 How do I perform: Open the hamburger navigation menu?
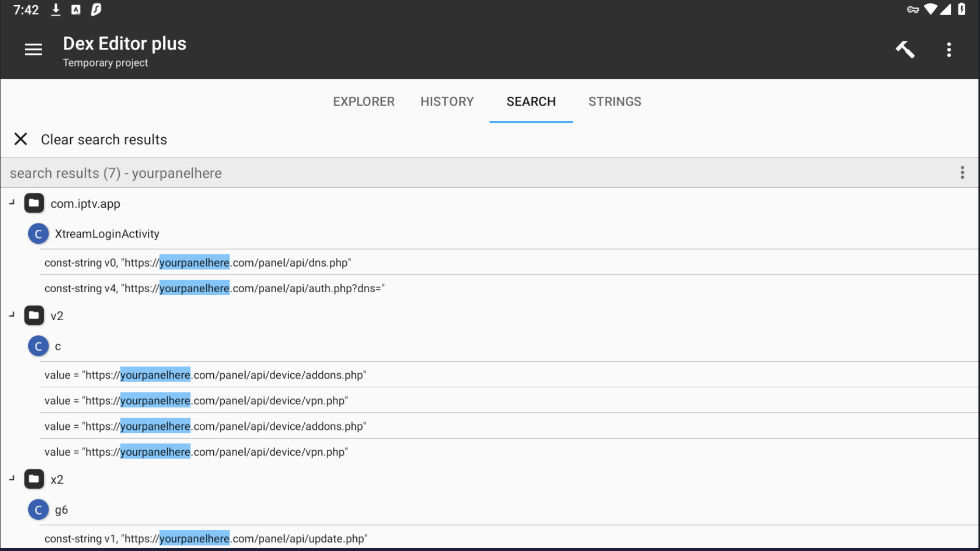coord(33,49)
